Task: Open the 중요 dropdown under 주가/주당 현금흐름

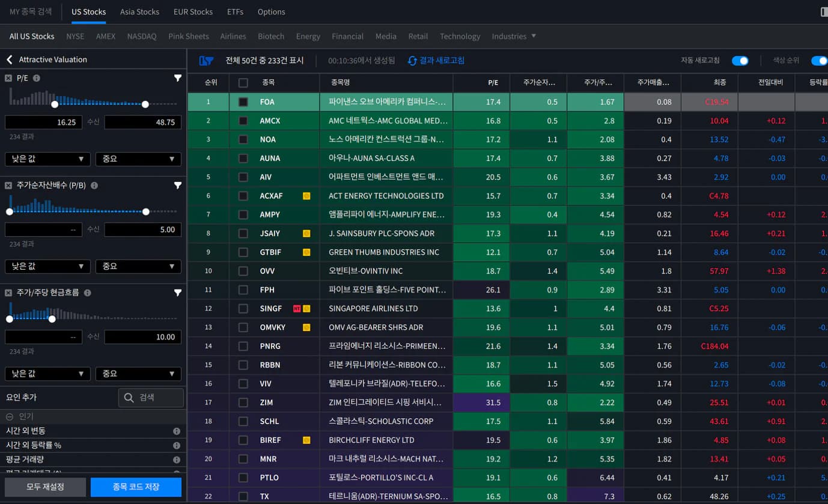Action: pyautogui.click(x=138, y=374)
